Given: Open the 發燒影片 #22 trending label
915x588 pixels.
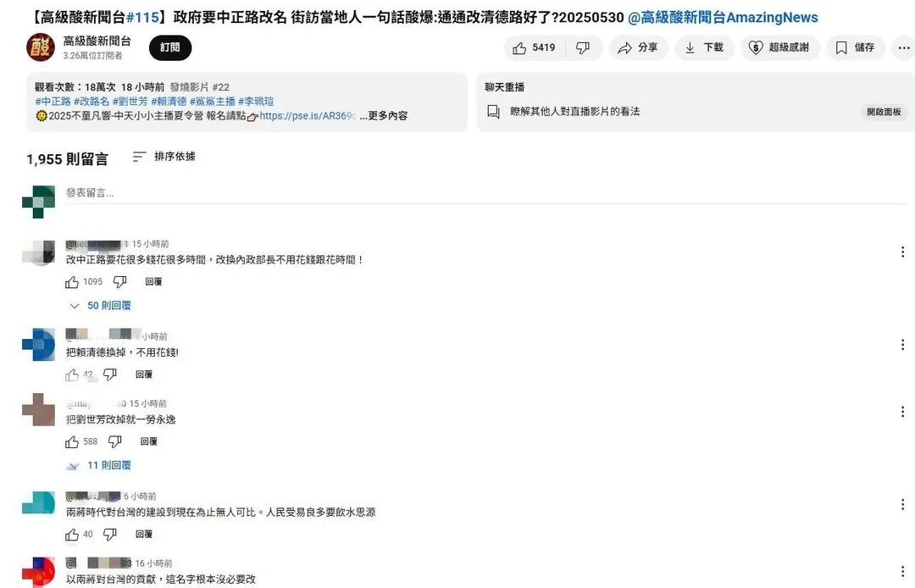Looking at the screenshot, I should pyautogui.click(x=200, y=87).
